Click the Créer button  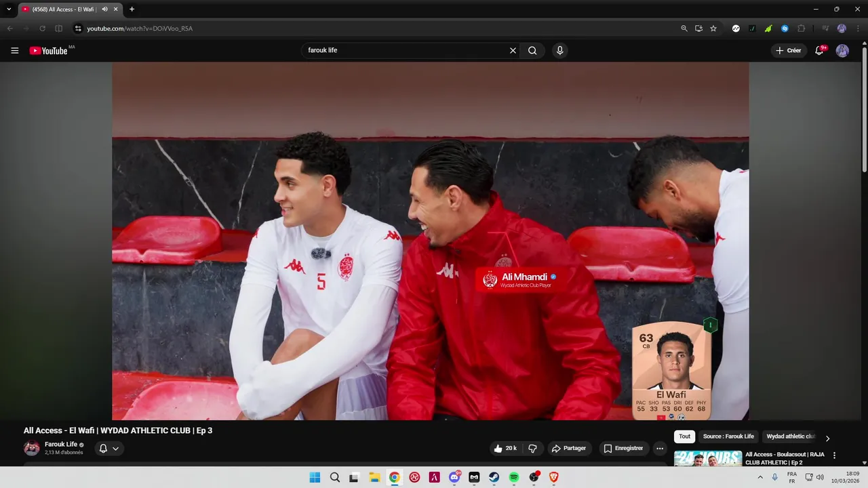[x=789, y=51]
